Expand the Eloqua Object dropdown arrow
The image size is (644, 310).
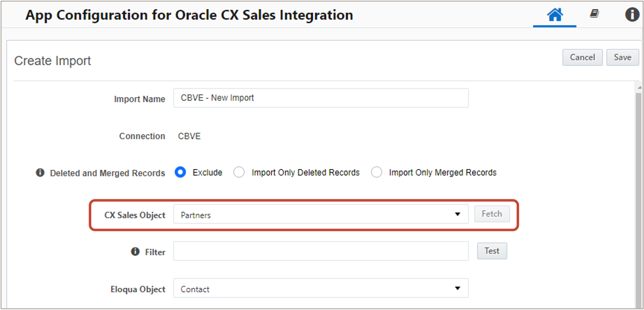(457, 288)
